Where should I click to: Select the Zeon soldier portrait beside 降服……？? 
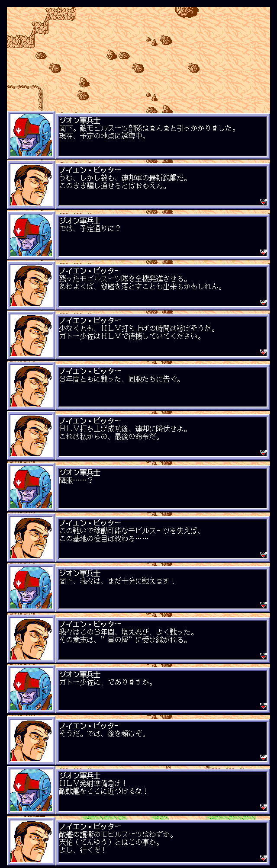31,488
